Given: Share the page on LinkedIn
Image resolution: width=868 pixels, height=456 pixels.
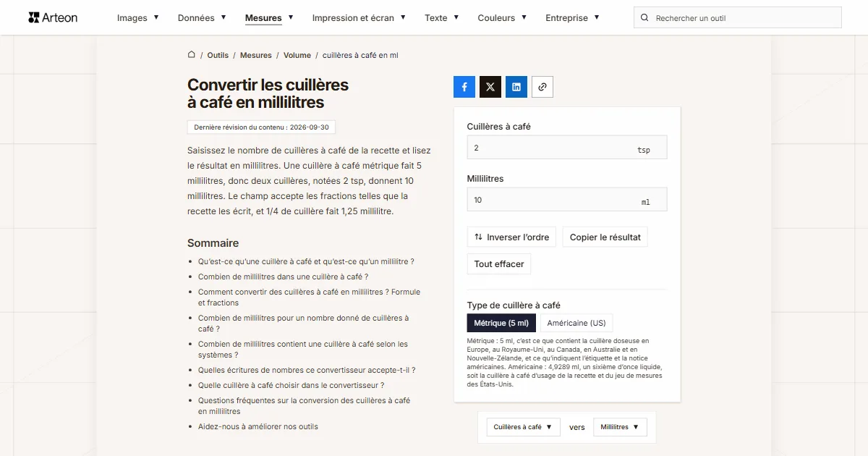Looking at the screenshot, I should pos(516,87).
